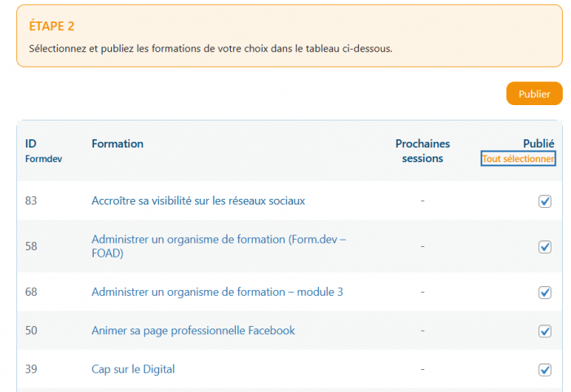Click the ID cell showing 39

pyautogui.click(x=31, y=369)
